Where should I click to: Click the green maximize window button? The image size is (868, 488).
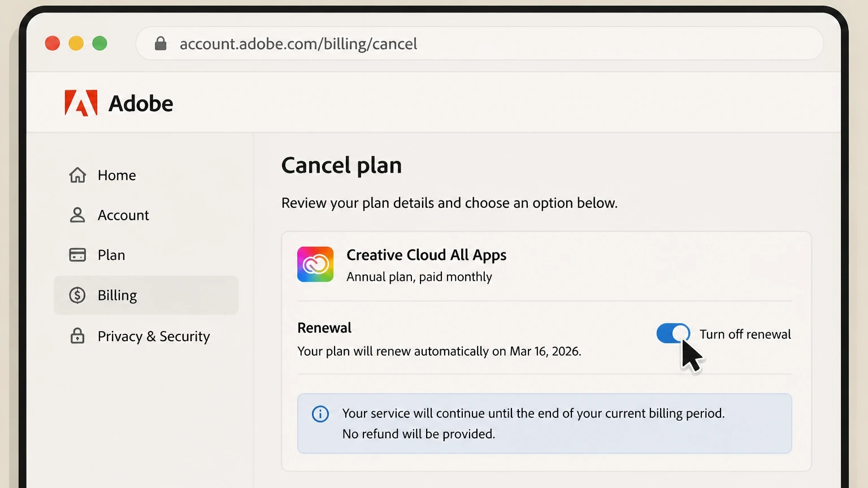(100, 43)
